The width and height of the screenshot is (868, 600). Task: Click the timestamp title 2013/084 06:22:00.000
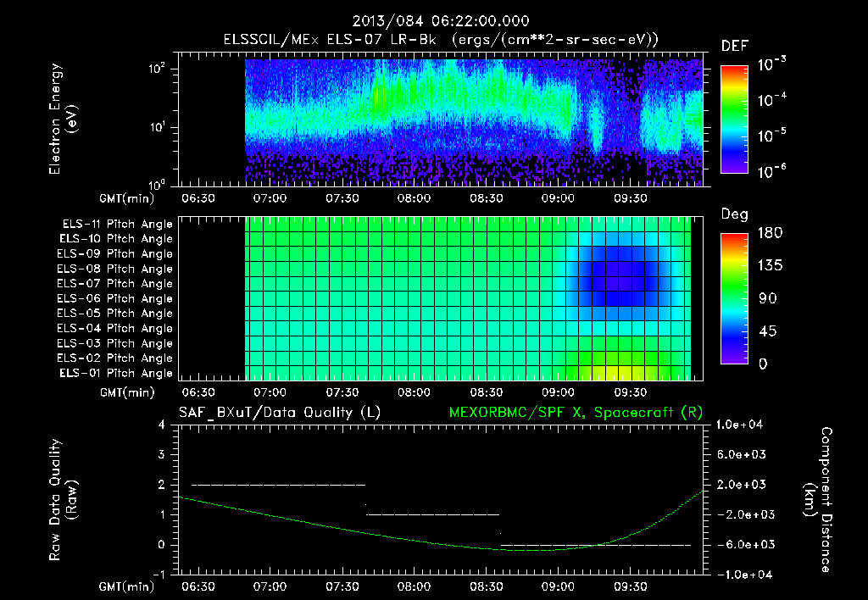pos(441,21)
